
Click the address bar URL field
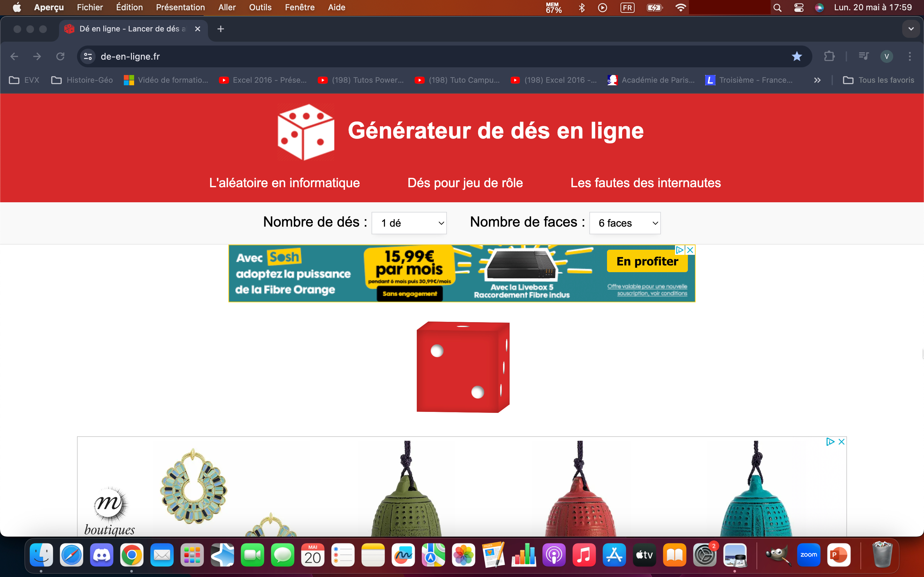pos(420,56)
